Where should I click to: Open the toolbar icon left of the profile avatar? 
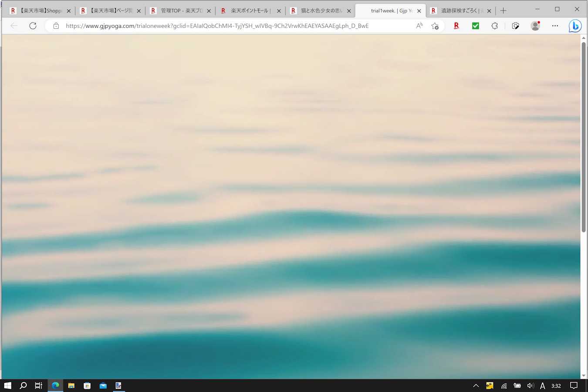pyautogui.click(x=516, y=26)
